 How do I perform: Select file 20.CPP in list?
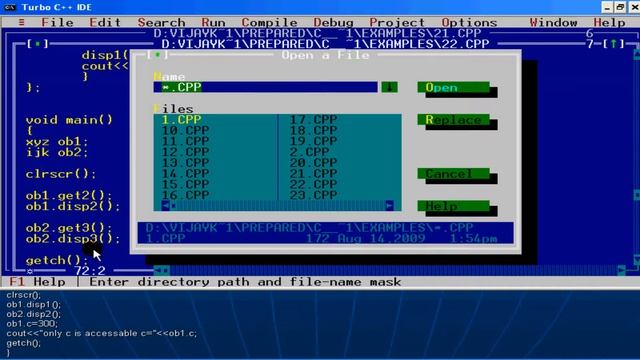313,163
